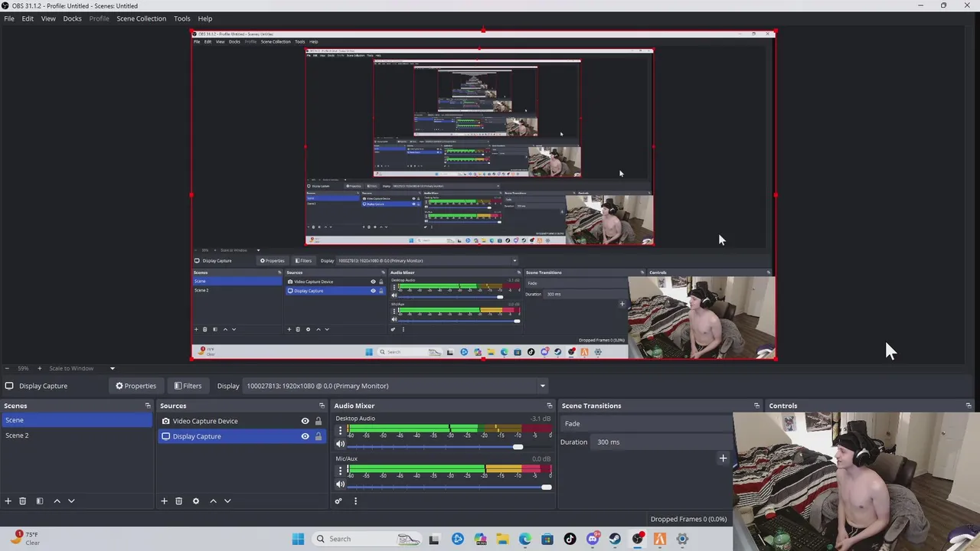The image size is (980, 551).
Task: Open Microsoft Store from the taskbar
Action: tap(547, 539)
